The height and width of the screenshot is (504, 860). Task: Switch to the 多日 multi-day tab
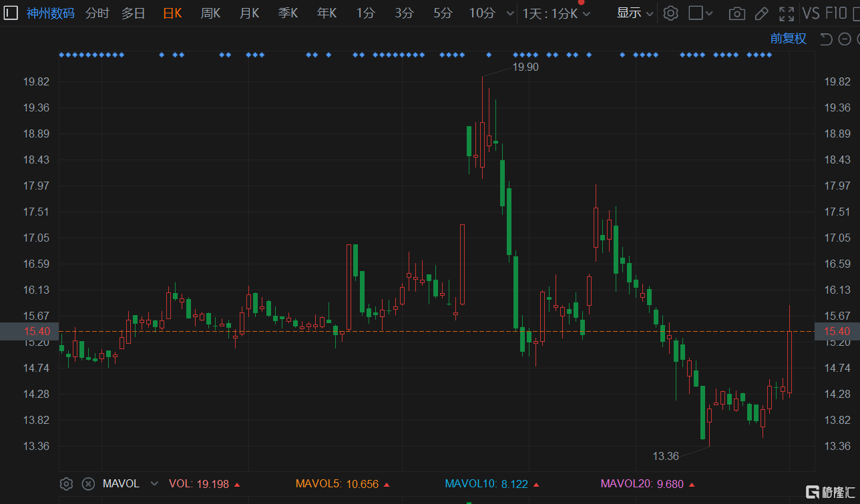133,13
